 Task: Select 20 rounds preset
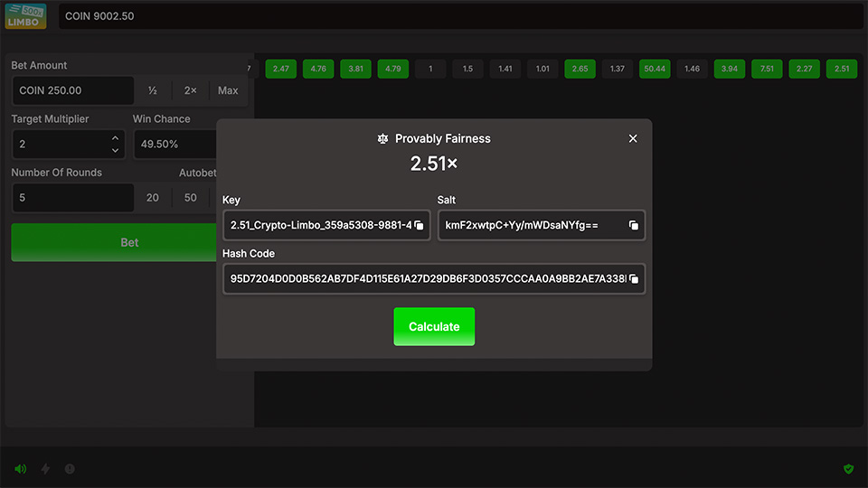[153, 198]
